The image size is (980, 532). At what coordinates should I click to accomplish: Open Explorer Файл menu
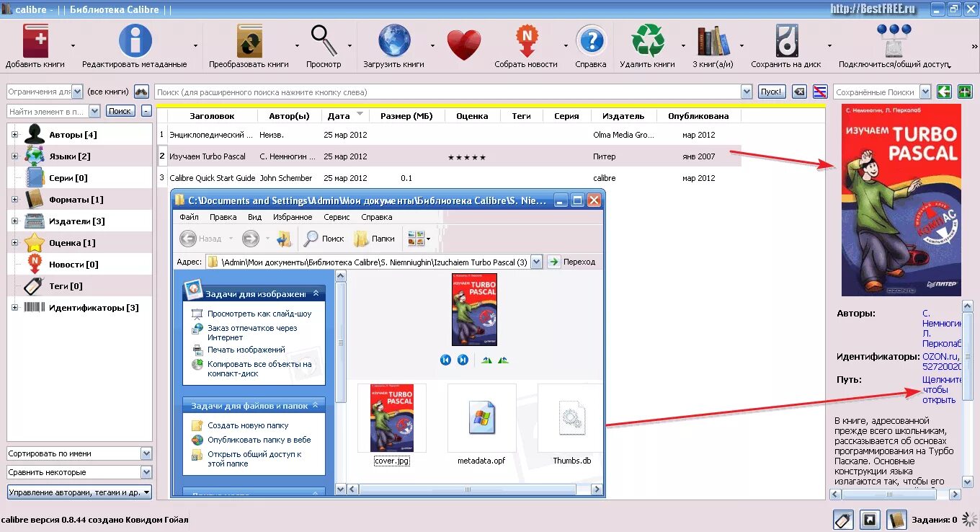tap(190, 217)
